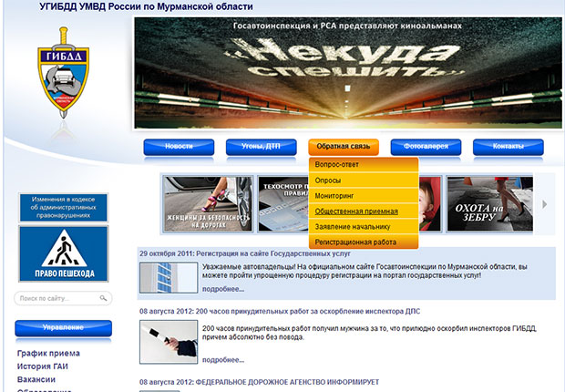Image resolution: width=565 pixels, height=392 pixels.
Task: Open the Фотогалерея section
Action: (426, 147)
